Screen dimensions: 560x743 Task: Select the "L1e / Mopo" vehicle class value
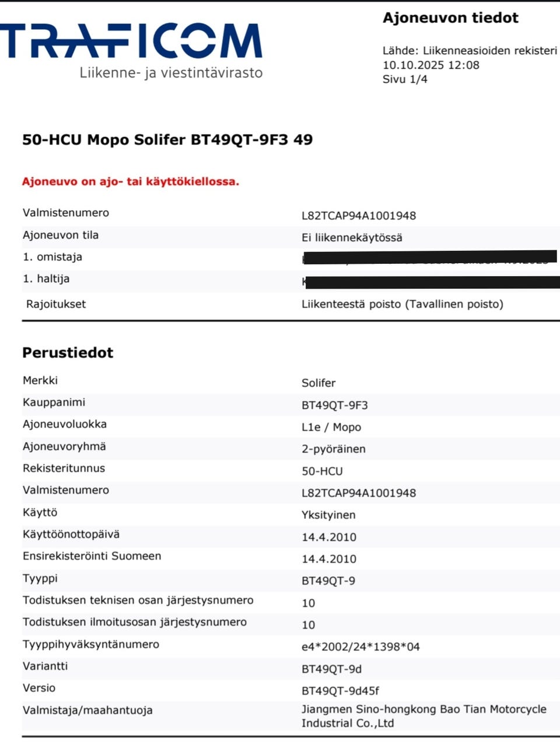(x=331, y=427)
